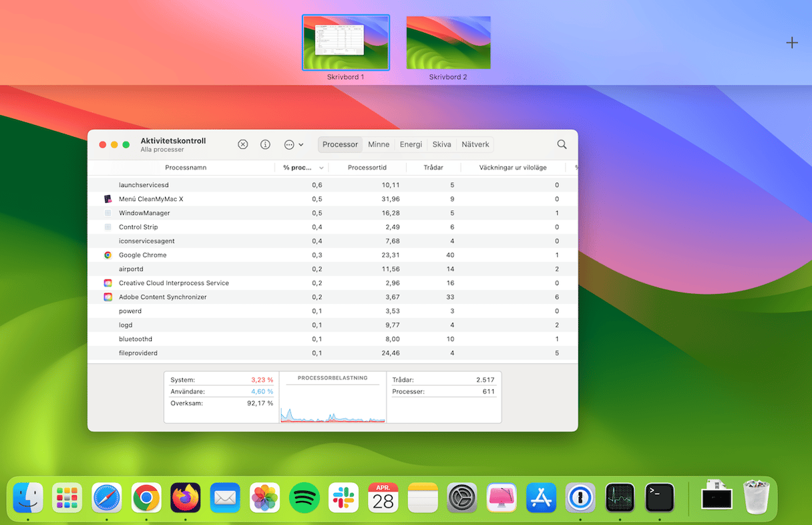Open 1Password in the dock
Image resolution: width=812 pixels, height=525 pixels.
[x=580, y=498]
